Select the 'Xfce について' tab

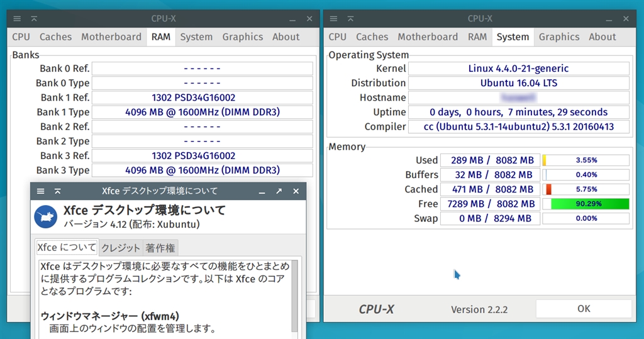(x=67, y=247)
